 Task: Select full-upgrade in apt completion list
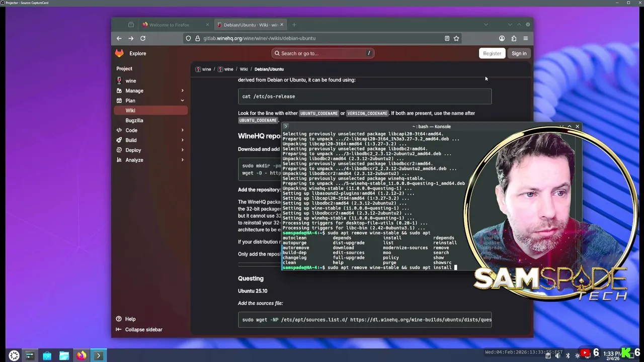point(349,257)
